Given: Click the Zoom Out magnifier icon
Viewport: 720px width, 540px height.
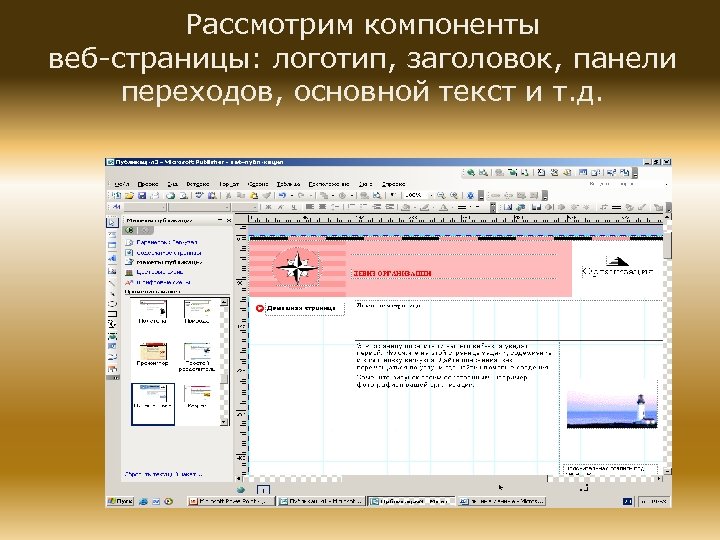Looking at the screenshot, I should (441, 196).
